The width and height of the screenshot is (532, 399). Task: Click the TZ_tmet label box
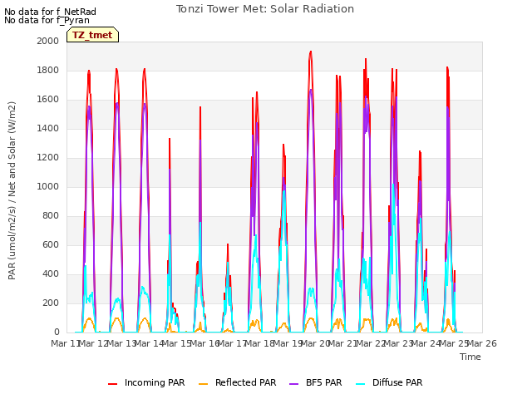point(92,35)
